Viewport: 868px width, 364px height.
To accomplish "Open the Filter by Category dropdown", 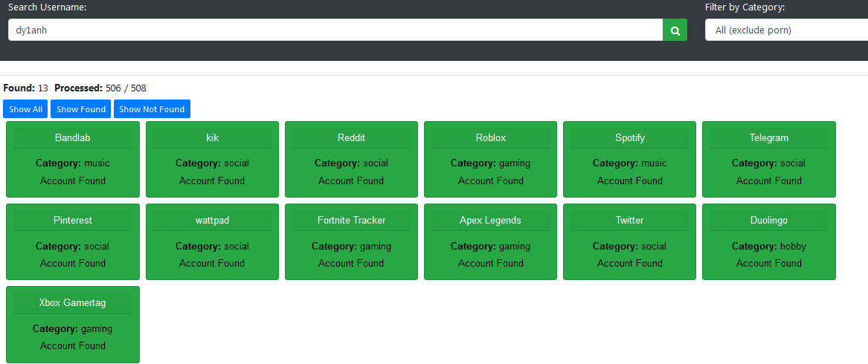I will 786,30.
